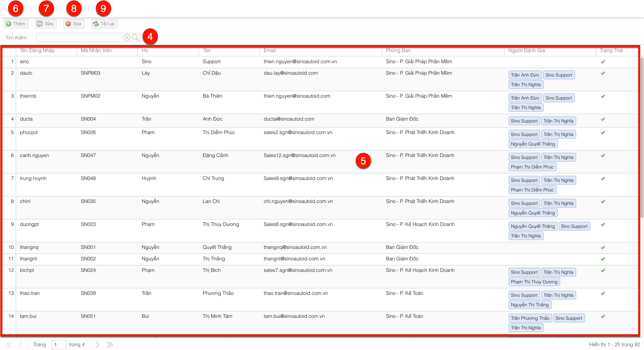This screenshot has width=644, height=350.
Task: Go to first page double arrow
Action: [8, 344]
